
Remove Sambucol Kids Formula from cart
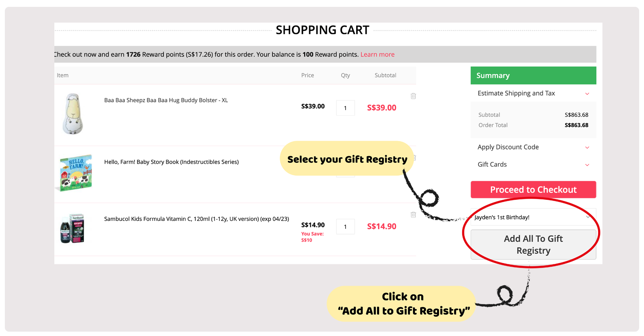[x=413, y=215]
